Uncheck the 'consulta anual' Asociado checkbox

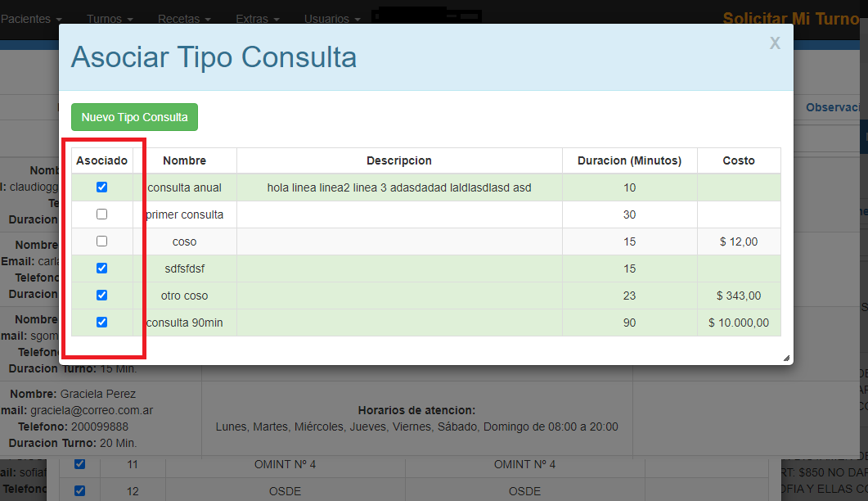(101, 187)
